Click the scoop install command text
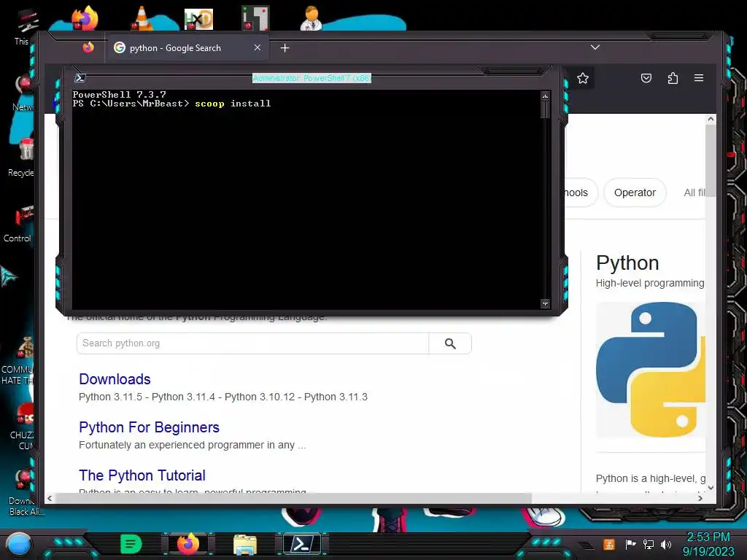 click(233, 104)
